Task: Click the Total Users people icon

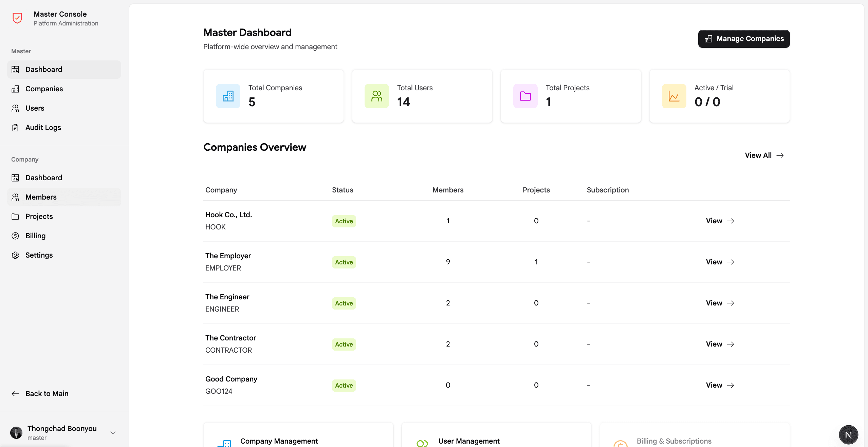Action: click(x=376, y=96)
